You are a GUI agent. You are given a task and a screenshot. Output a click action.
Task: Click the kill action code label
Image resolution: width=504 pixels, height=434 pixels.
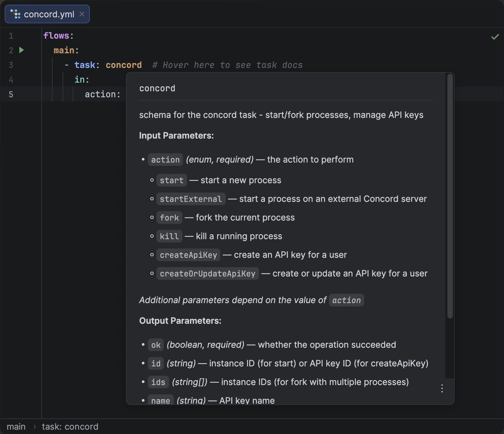[169, 236]
